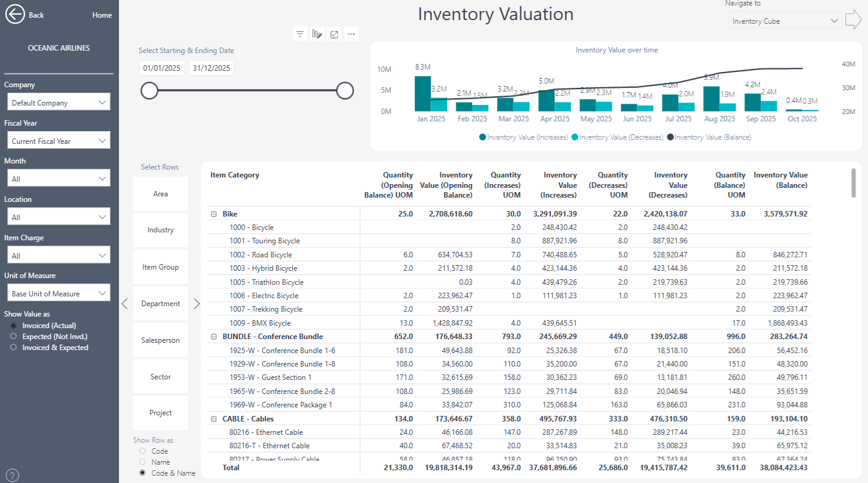Select the Salesperson row option

160,340
